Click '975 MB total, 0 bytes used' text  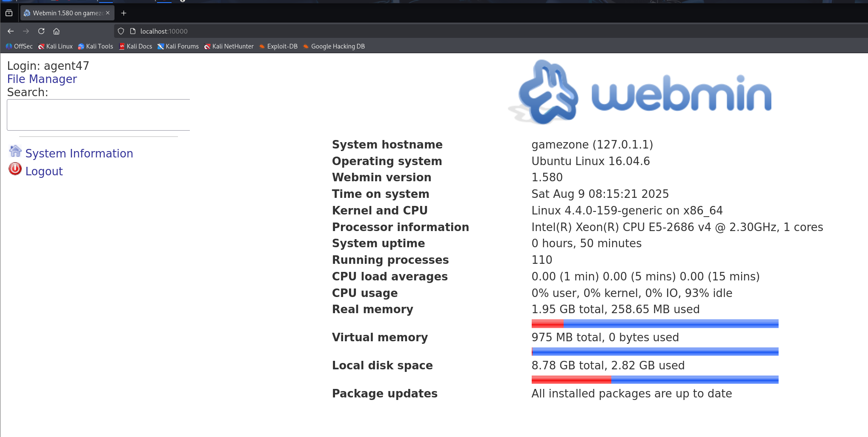[x=605, y=337]
